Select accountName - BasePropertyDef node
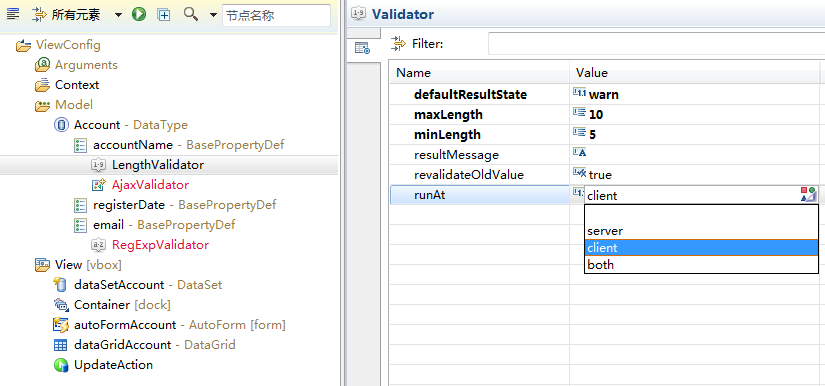This screenshot has width=825, height=386. click(x=188, y=145)
